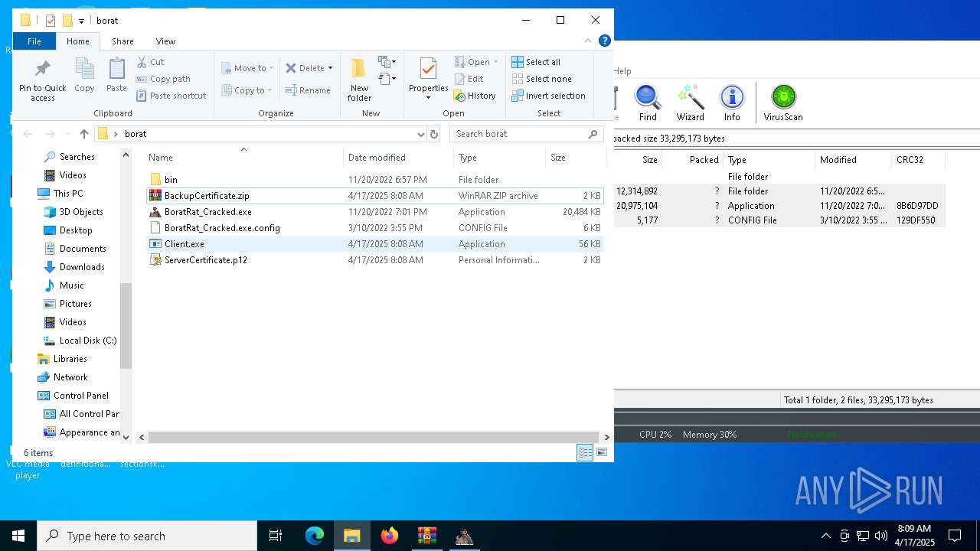Click Info in WinRAR toolbar
The width and height of the screenshot is (980, 551).
(x=732, y=103)
